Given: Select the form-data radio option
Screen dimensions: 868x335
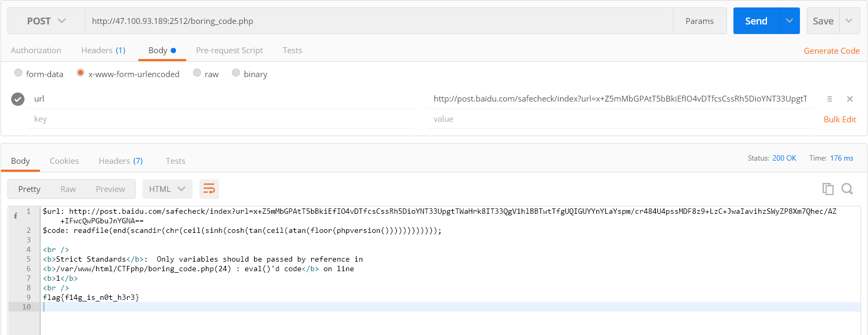Looking at the screenshot, I should click(19, 73).
